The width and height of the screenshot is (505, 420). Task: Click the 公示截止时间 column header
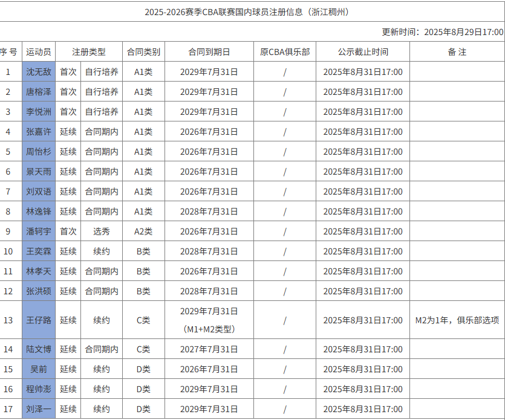pyautogui.click(x=363, y=52)
